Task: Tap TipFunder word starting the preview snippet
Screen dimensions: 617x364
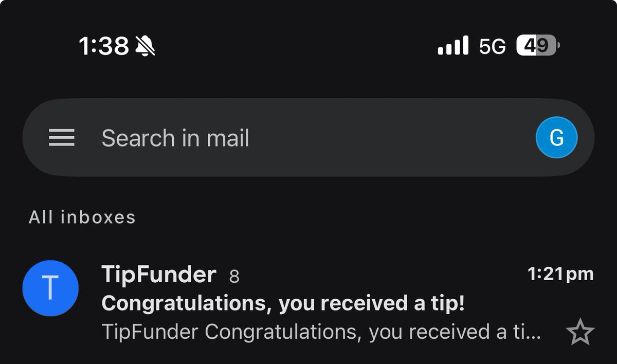Action: (150, 332)
